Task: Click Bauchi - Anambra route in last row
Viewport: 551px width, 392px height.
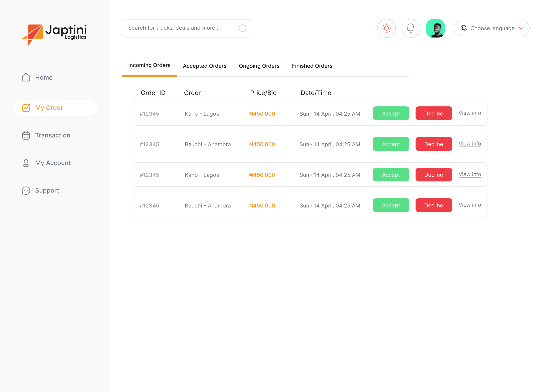Action: [x=208, y=206]
